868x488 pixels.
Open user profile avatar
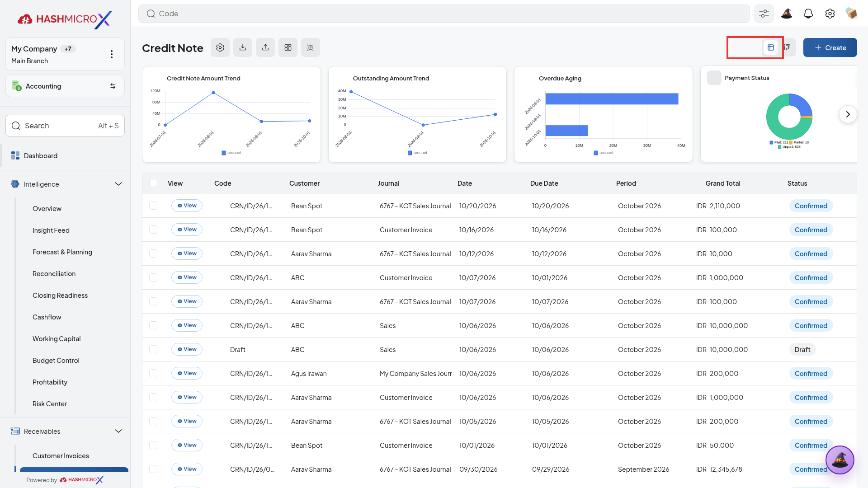pyautogui.click(x=852, y=14)
